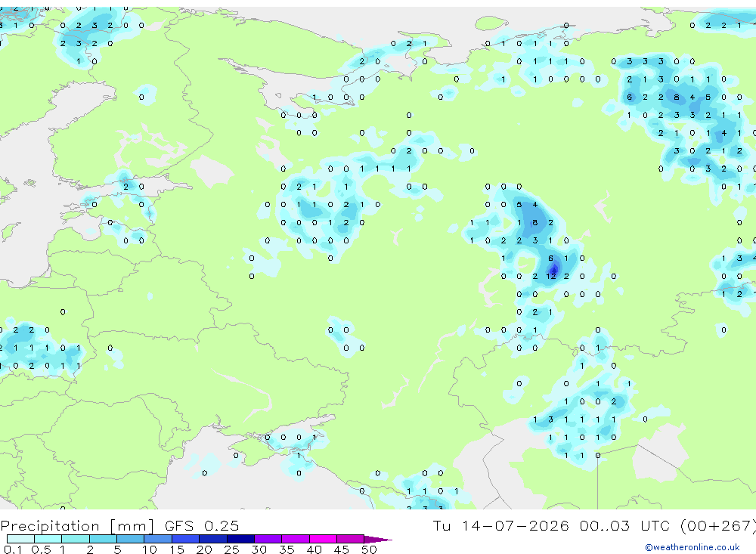Image resolution: width=756 pixels, height=554 pixels.
Task: Click the legend tick label '30'
Action: [259, 549]
